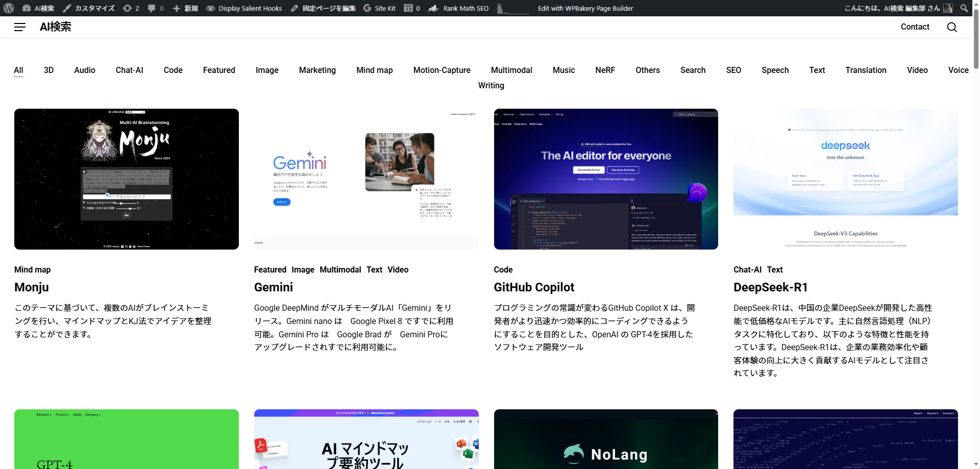This screenshot has width=980, height=469.
Task: Click Chat-AI tag on DeepSeek-R1 card
Action: 747,269
